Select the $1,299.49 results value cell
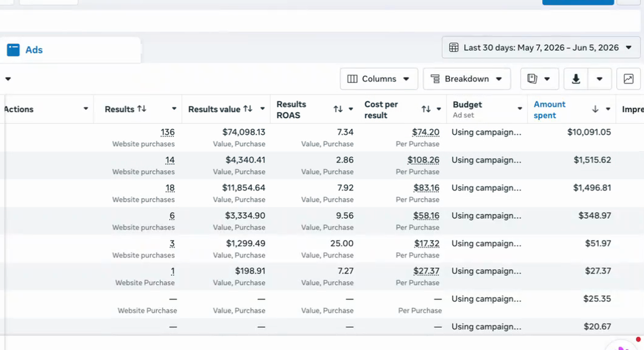Viewport: 644px width, 350px height. [246, 243]
